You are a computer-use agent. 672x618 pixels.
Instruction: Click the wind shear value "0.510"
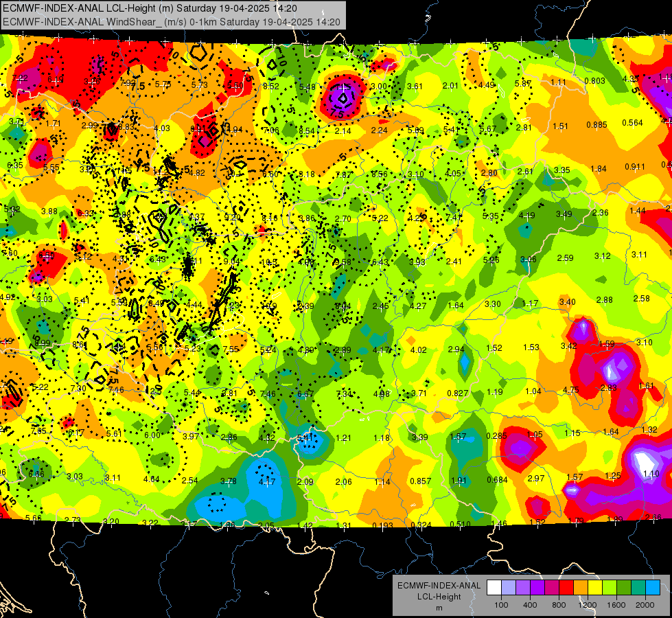pos(461,524)
